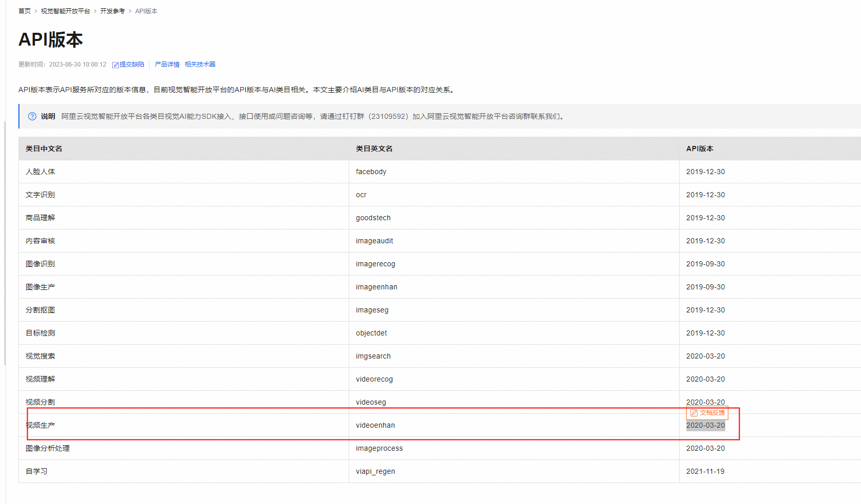The image size is (861, 504).
Task: Click the imageenhan cell
Action: (x=514, y=287)
